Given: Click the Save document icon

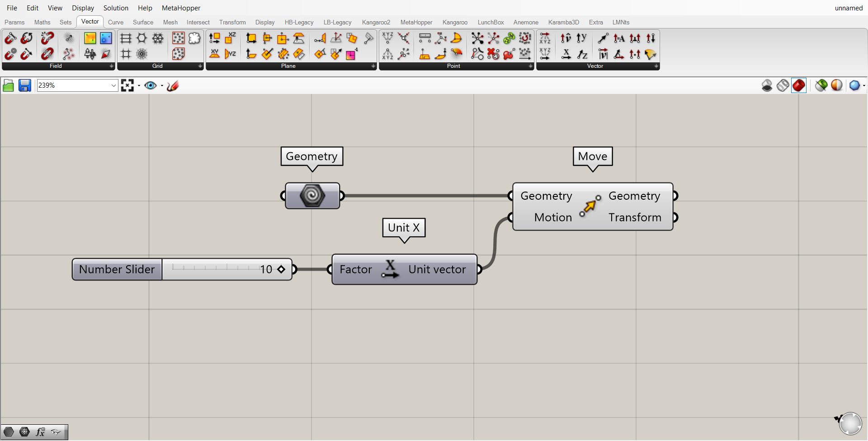Looking at the screenshot, I should 24,85.
